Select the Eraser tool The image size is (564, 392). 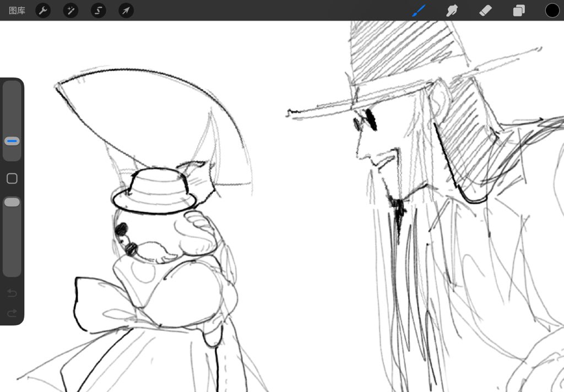point(486,10)
